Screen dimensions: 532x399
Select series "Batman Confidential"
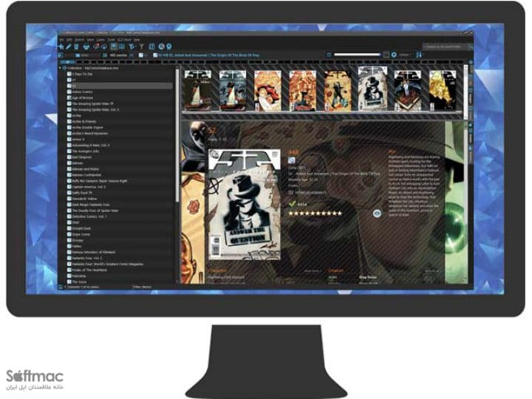(x=86, y=175)
